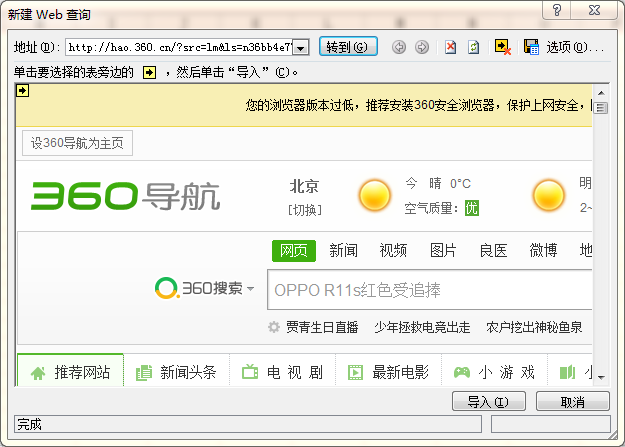Click the 切换 city switch link

pyautogui.click(x=305, y=210)
